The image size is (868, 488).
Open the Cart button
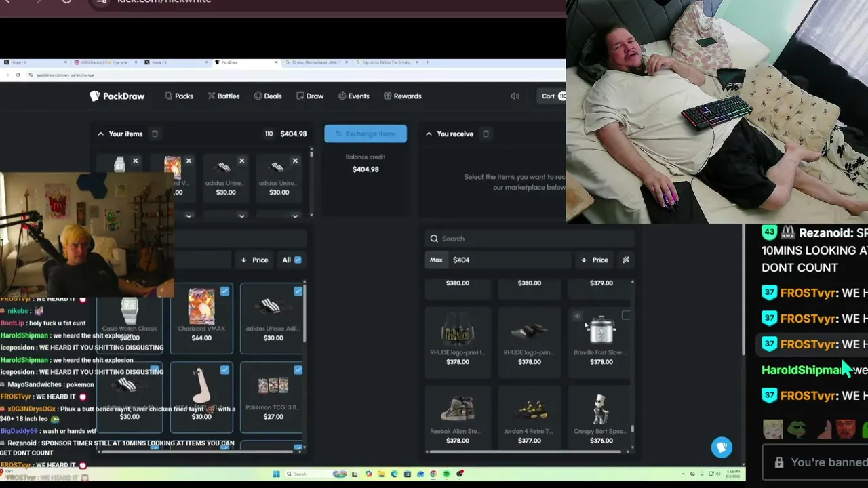coord(553,96)
